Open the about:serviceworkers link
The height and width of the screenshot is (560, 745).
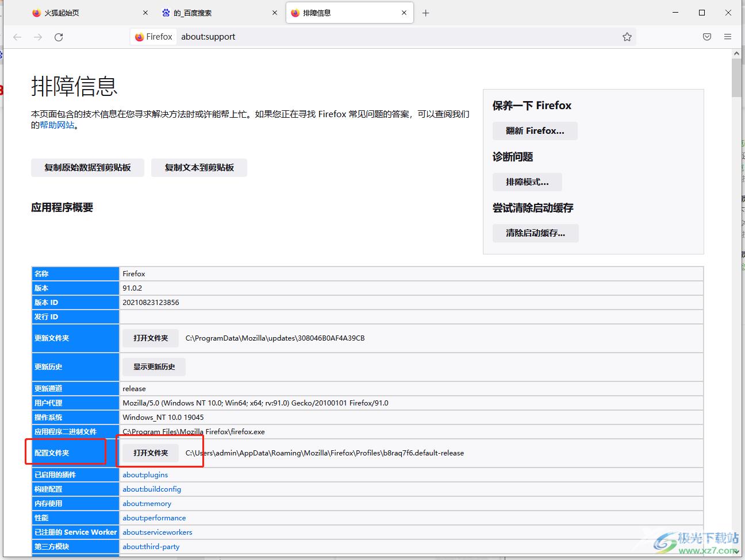[158, 532]
